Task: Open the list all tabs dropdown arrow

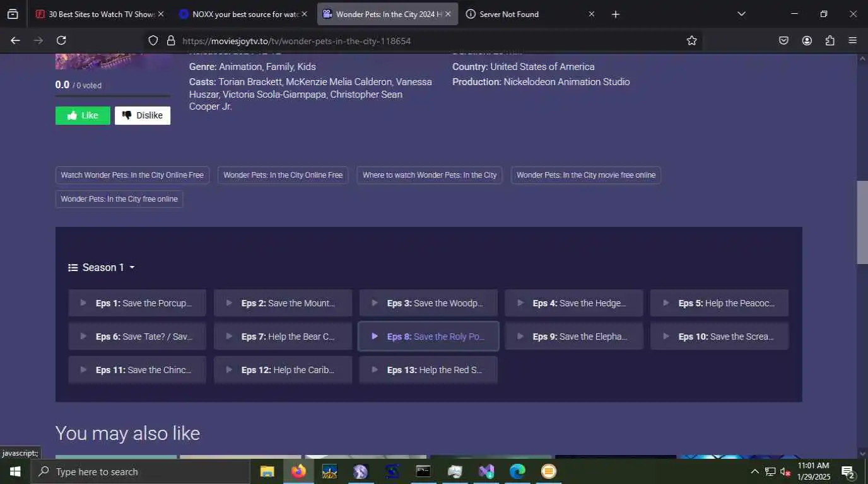Action: tap(741, 14)
